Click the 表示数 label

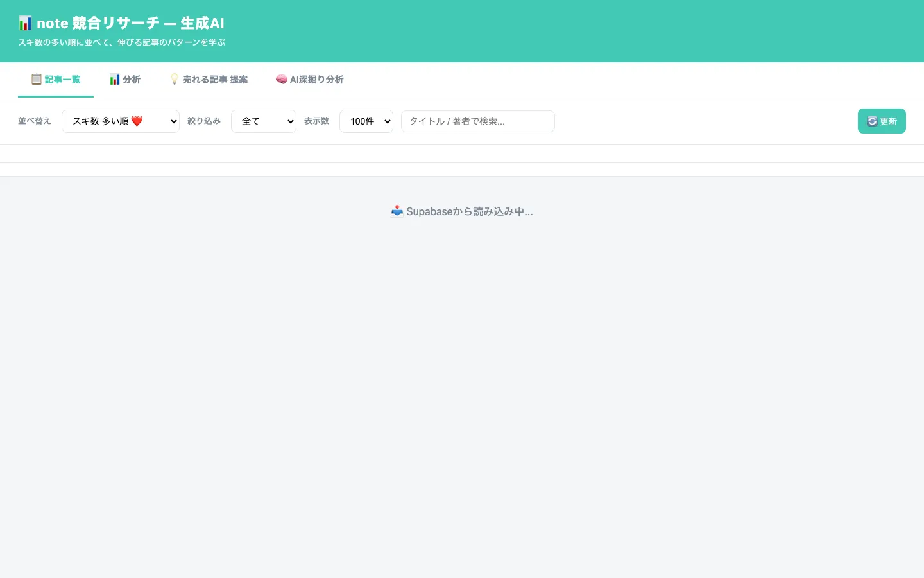click(317, 121)
